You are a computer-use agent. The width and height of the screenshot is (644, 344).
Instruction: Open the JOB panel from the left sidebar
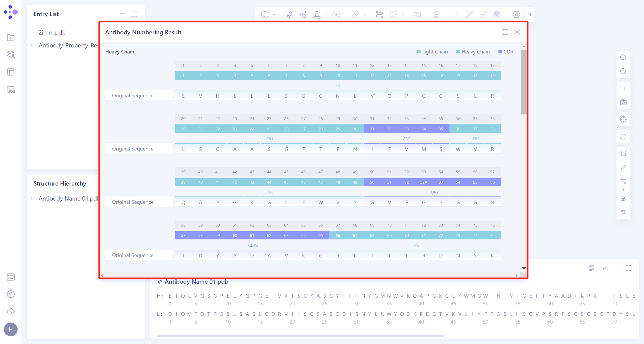(11, 90)
